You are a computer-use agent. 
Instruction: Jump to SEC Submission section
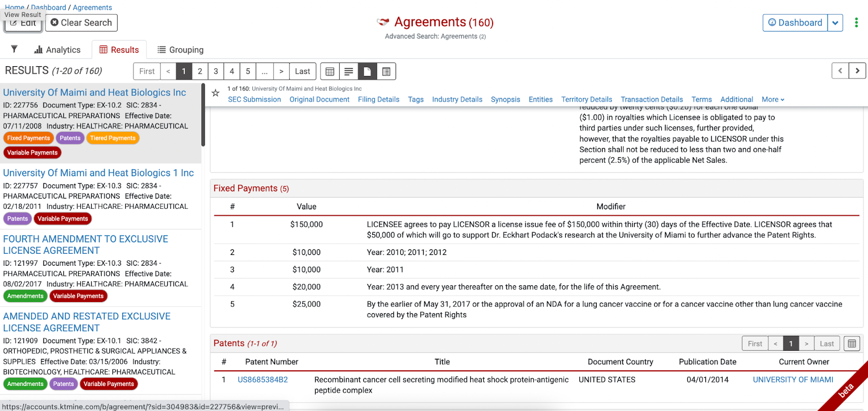coord(254,100)
